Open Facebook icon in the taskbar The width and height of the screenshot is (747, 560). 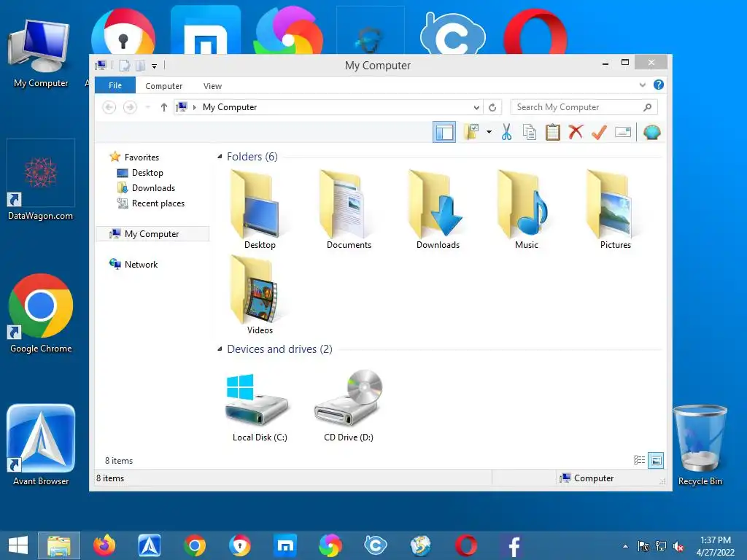(512, 545)
